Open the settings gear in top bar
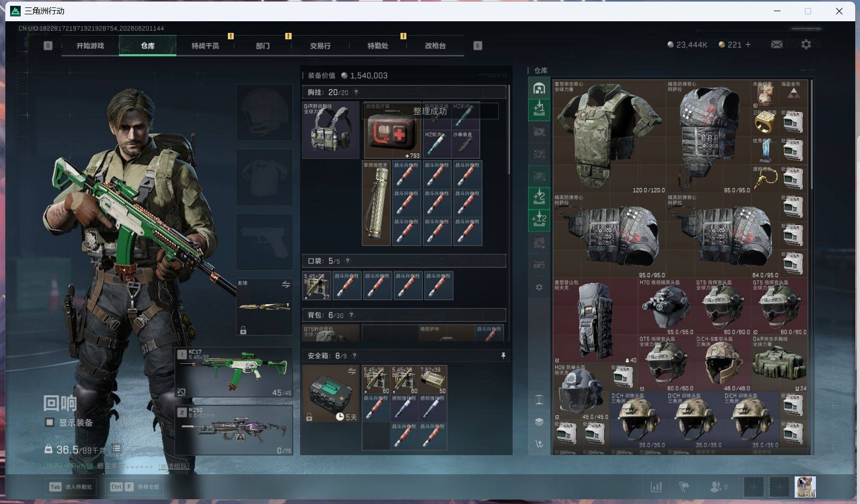The image size is (860, 504). (x=806, y=45)
